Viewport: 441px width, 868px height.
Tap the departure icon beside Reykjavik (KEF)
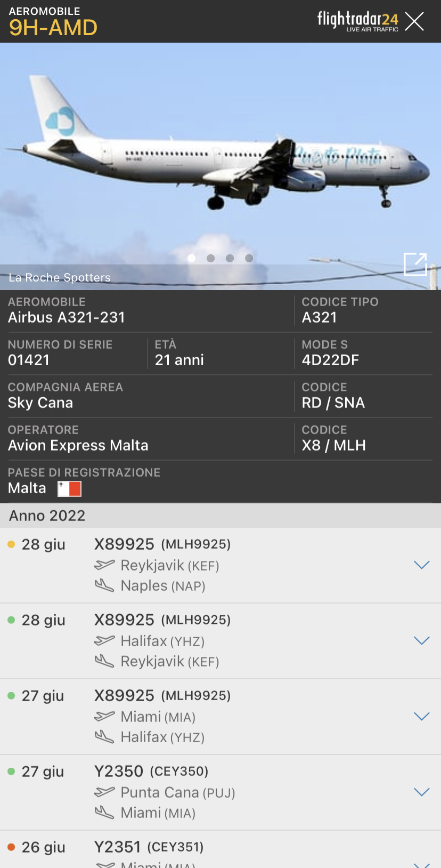[x=104, y=565]
